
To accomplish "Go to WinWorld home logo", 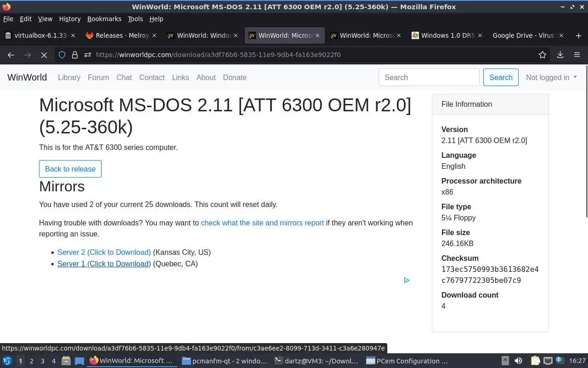I will [x=27, y=77].
